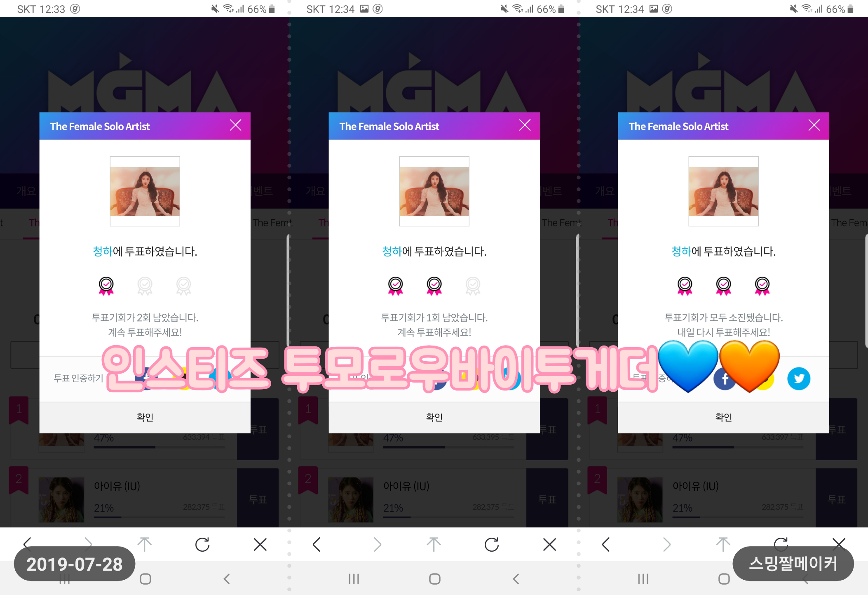
Task: Click 확인 button in third popup
Action: tap(724, 416)
